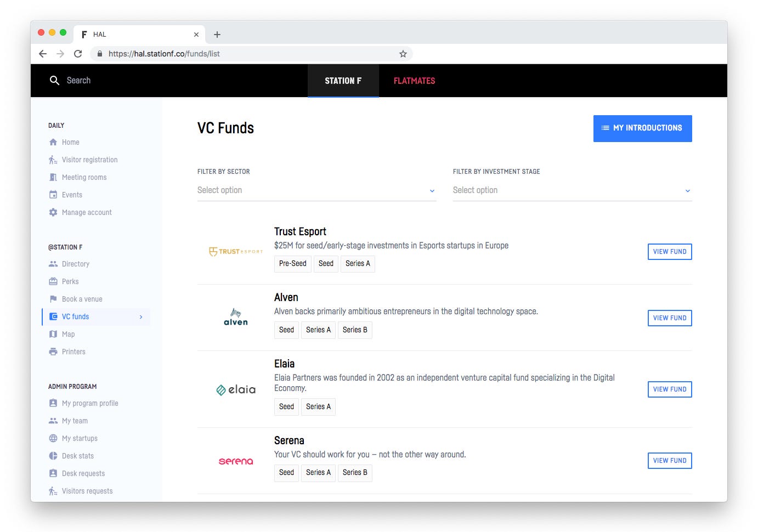Expand the VC funds sidebar chevron
Screen dimensions: 758x532
pyautogui.click(x=141, y=317)
